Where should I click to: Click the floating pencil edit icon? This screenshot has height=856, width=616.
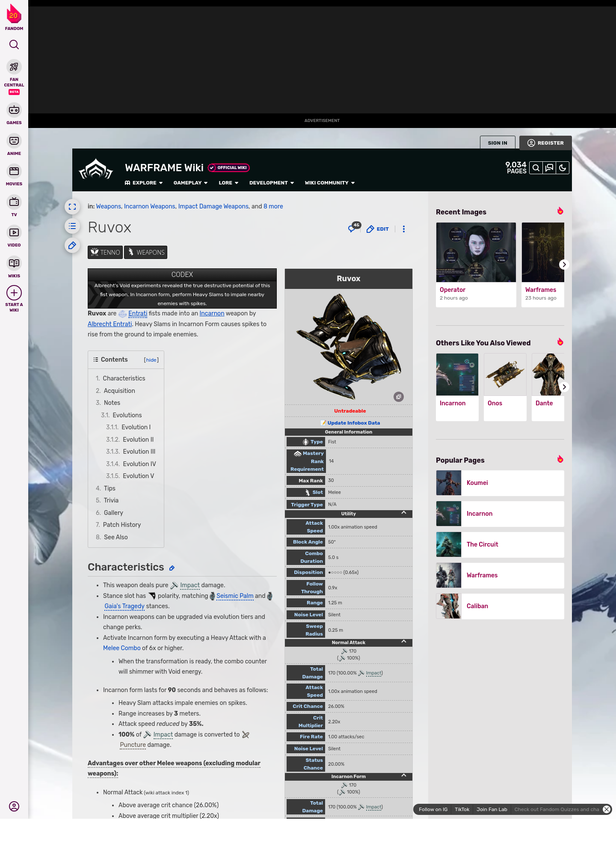72,245
